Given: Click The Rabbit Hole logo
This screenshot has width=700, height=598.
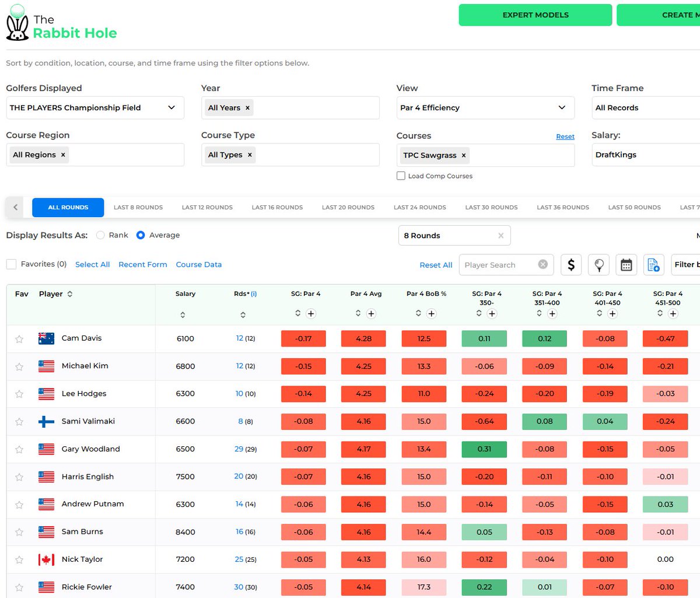Looking at the screenshot, I should pos(61,23).
